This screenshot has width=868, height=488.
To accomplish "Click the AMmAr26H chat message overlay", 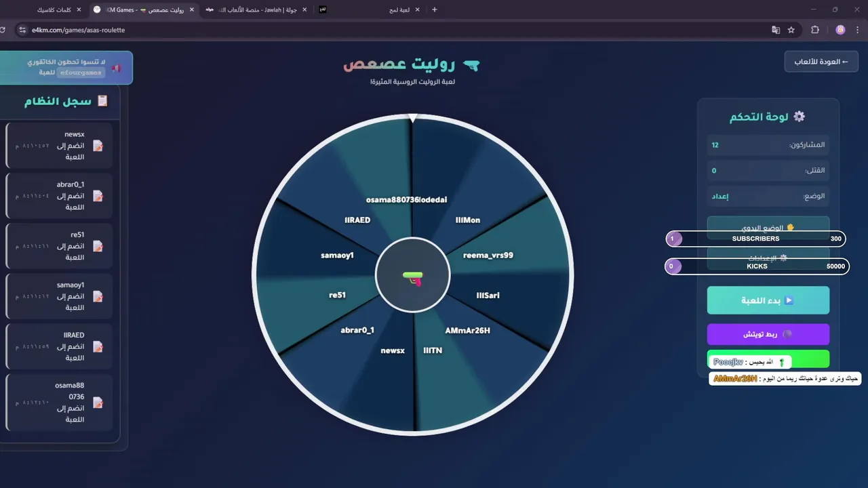I will tap(785, 379).
